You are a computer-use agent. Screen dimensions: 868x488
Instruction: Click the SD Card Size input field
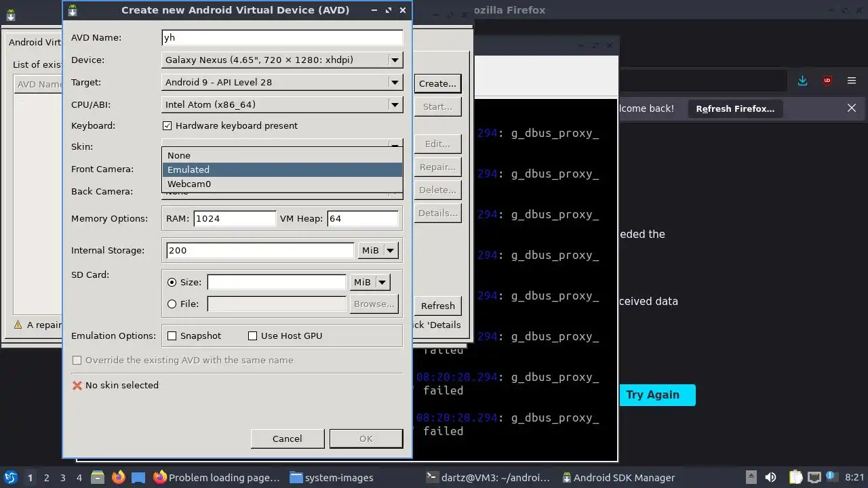pyautogui.click(x=277, y=282)
